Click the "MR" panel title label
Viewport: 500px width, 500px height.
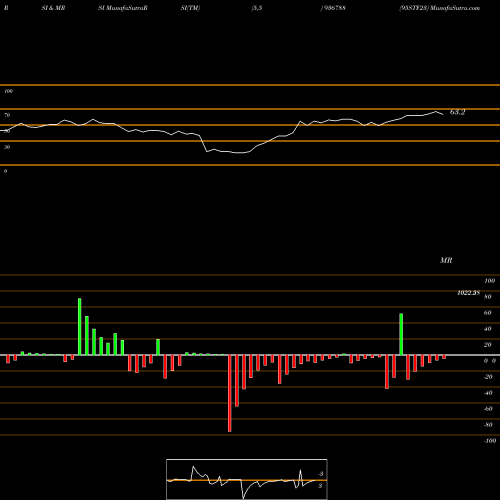click(446, 260)
